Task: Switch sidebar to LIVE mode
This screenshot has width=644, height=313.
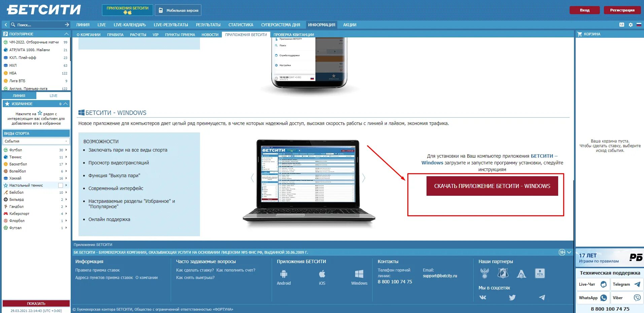Action: point(54,96)
